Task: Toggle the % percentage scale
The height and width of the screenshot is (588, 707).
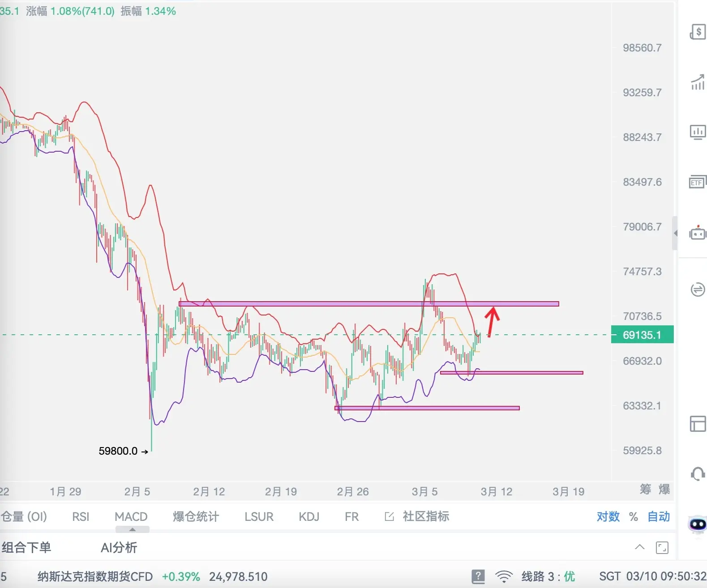Action: (x=633, y=517)
